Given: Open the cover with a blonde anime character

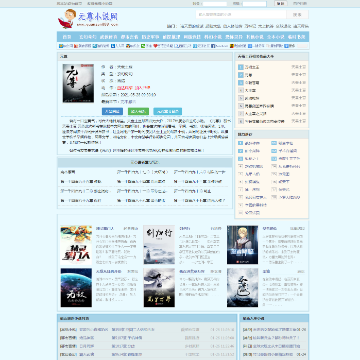Looking at the screenshot, I should [242, 245].
